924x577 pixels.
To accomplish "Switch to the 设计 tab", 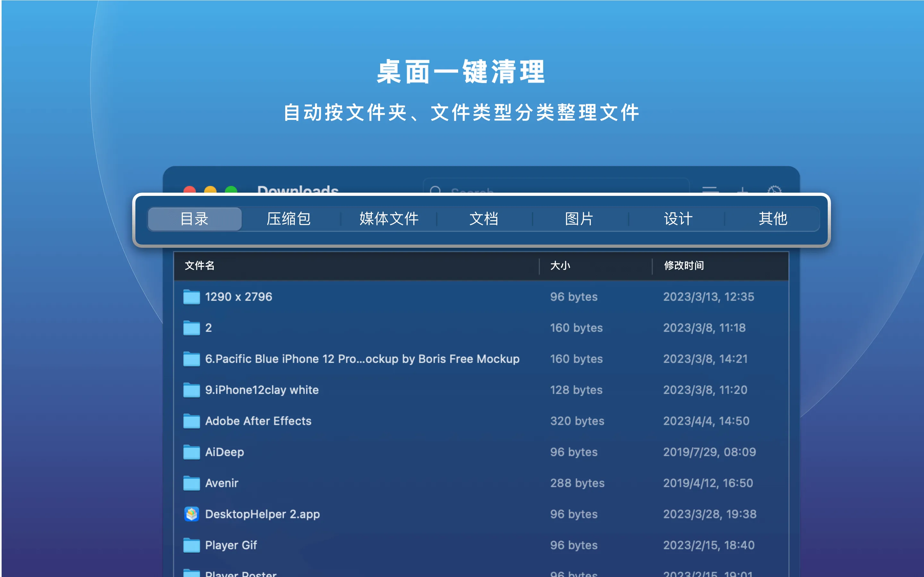I will pos(677,219).
